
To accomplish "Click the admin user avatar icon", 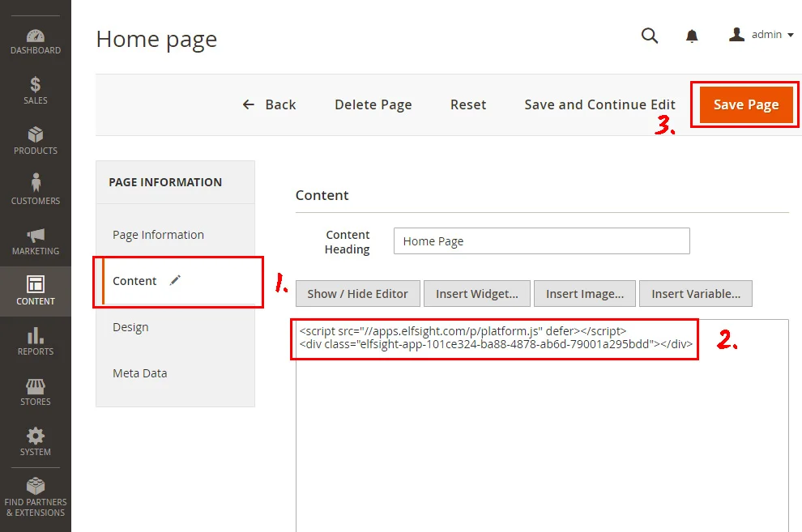I will (x=736, y=34).
